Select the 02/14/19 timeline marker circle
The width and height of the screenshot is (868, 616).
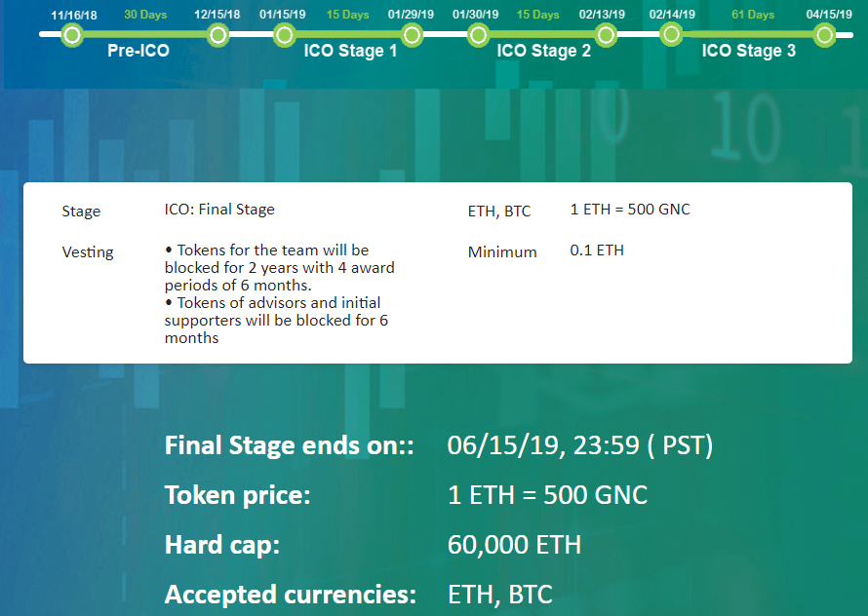point(671,35)
